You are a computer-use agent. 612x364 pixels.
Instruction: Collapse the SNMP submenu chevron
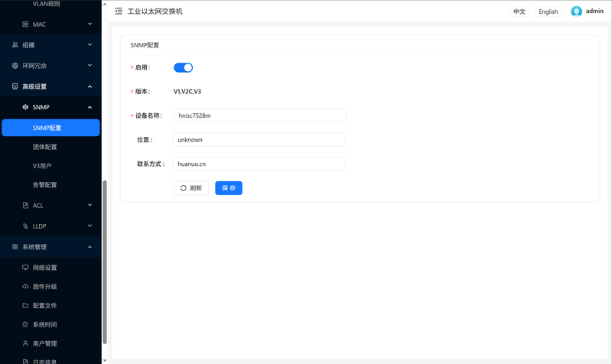(90, 107)
